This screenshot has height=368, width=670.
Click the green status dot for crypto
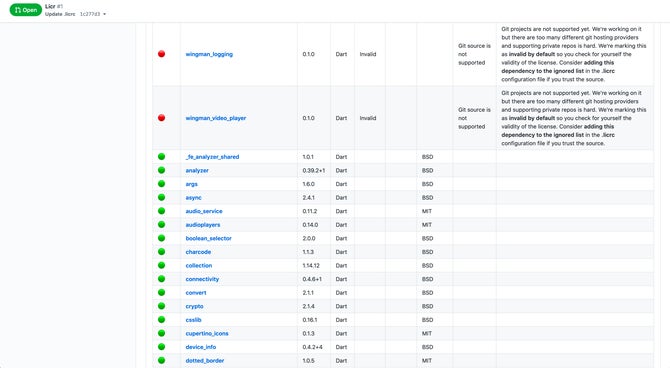pyautogui.click(x=162, y=306)
